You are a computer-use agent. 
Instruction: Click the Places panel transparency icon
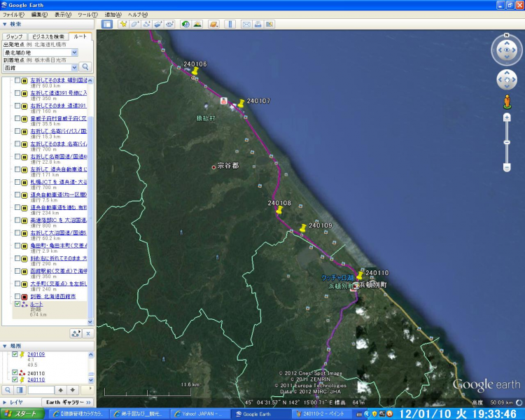pyautogui.click(x=20, y=390)
